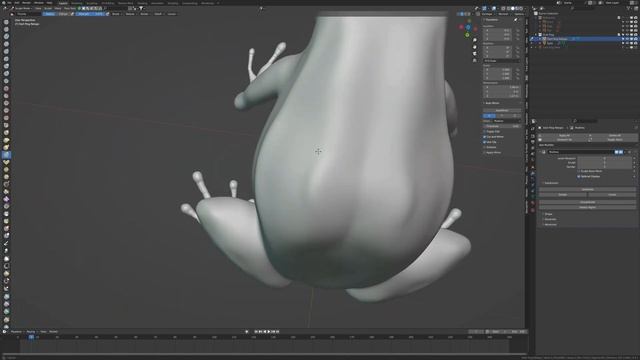This screenshot has width=640, height=360.
Task: Click the viewport pan hand icon
Action: [475, 47]
